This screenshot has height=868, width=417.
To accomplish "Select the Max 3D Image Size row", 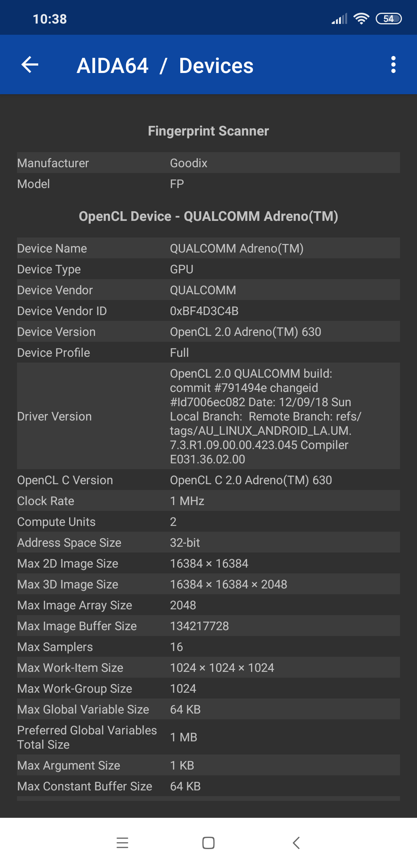I will coord(208,584).
